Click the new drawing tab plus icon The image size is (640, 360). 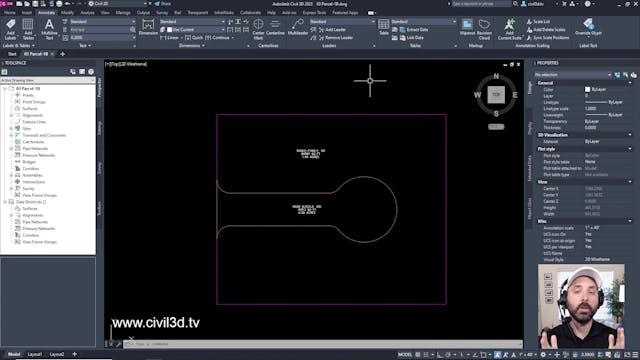coord(62,54)
